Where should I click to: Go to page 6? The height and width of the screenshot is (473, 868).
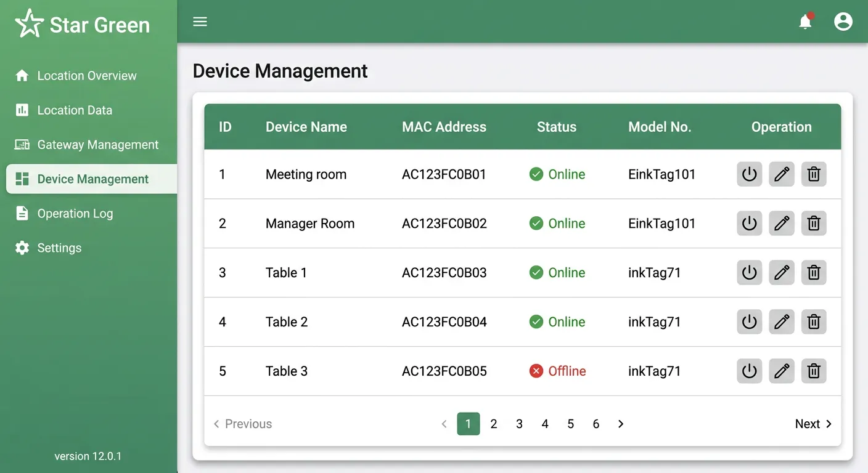click(596, 424)
